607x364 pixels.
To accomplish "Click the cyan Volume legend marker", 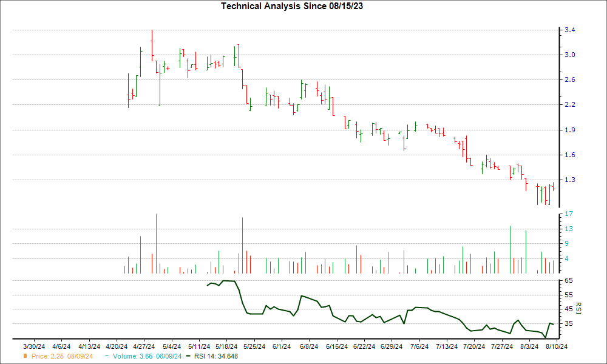I will 107,356.
